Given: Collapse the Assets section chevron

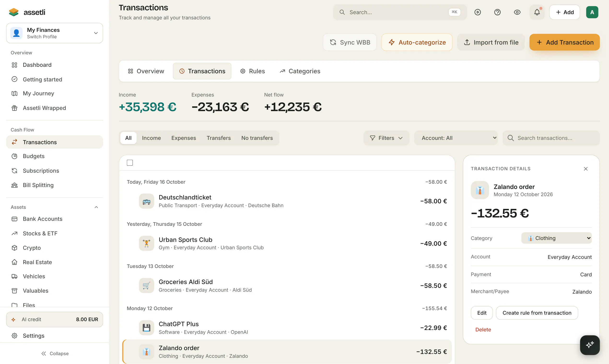Looking at the screenshot, I should tap(96, 207).
